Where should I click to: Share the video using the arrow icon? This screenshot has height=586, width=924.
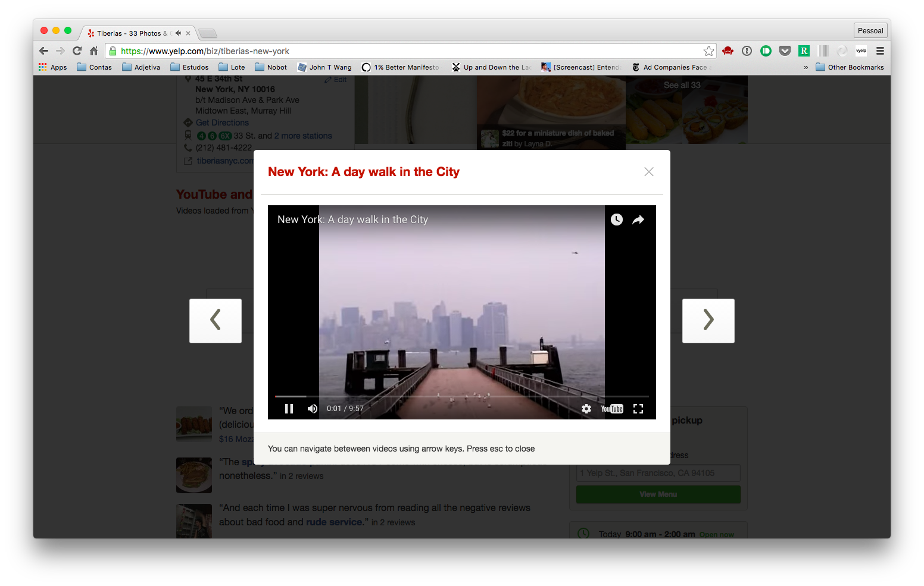pos(638,220)
